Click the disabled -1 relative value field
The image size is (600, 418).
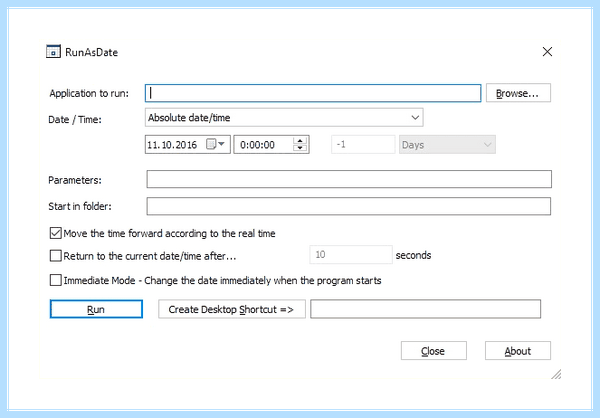pos(363,144)
